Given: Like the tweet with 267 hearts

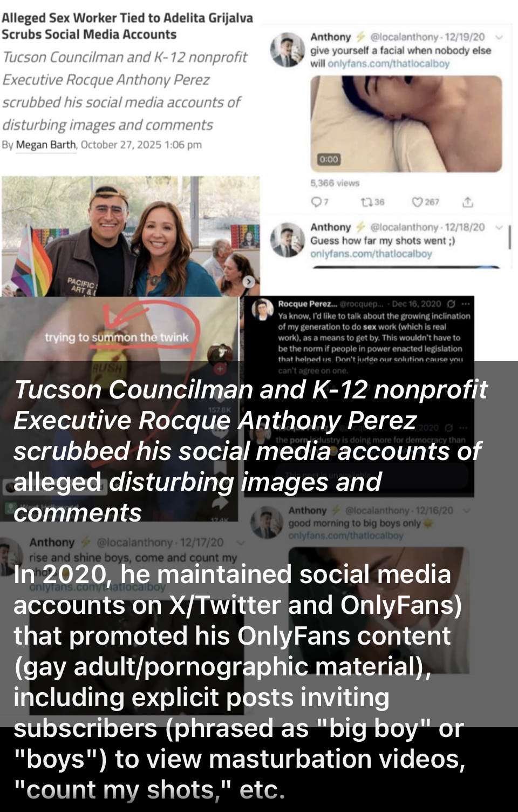Looking at the screenshot, I should pos(417,202).
